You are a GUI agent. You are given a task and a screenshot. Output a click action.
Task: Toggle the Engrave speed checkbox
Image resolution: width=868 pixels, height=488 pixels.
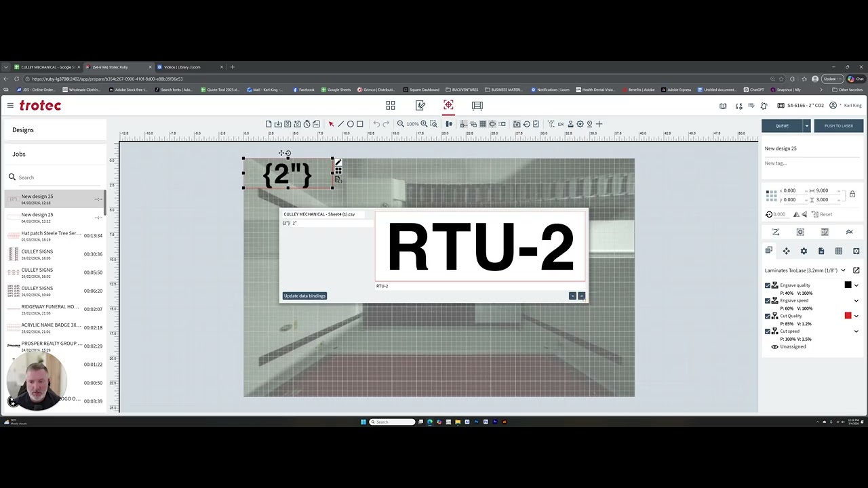tap(768, 300)
